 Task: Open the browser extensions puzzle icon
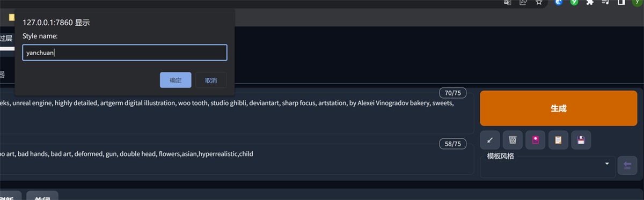(x=590, y=3)
